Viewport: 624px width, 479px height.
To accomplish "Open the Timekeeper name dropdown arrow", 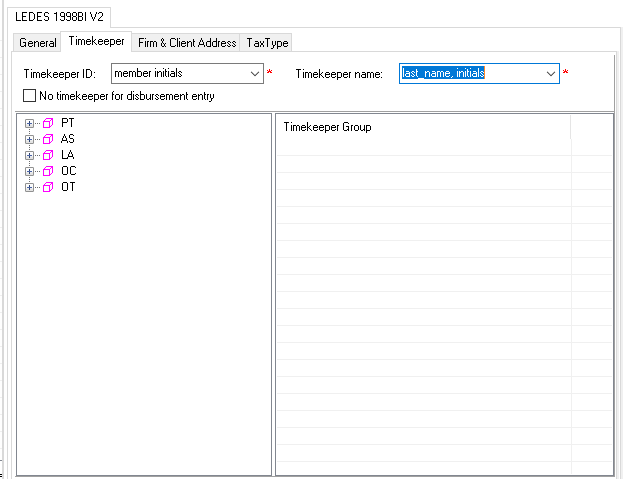I will (551, 74).
